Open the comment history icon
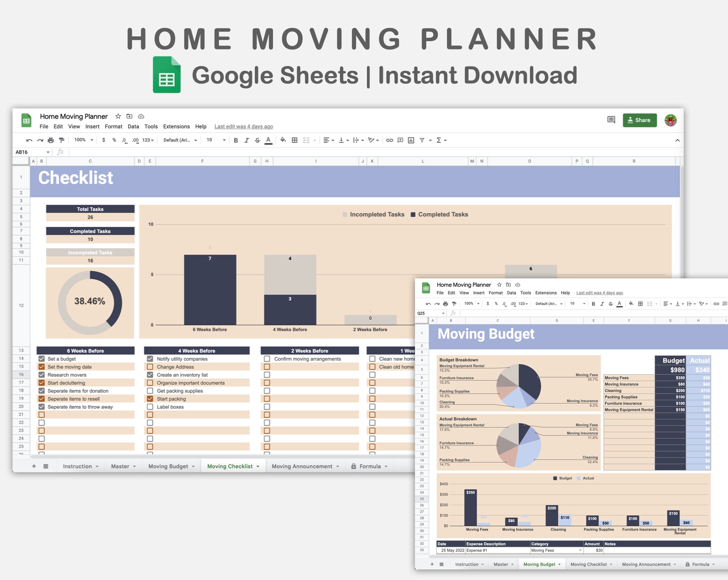Image resolution: width=728 pixels, height=580 pixels. click(x=611, y=120)
